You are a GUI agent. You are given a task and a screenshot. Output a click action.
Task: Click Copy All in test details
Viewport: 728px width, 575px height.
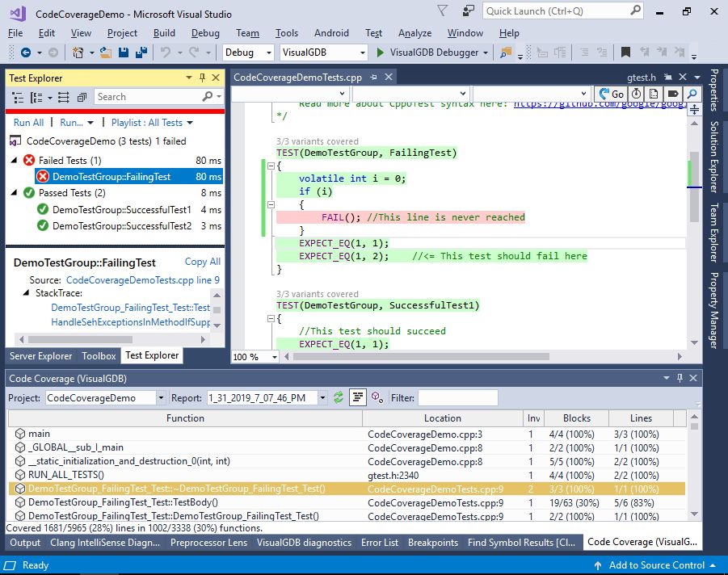(203, 262)
